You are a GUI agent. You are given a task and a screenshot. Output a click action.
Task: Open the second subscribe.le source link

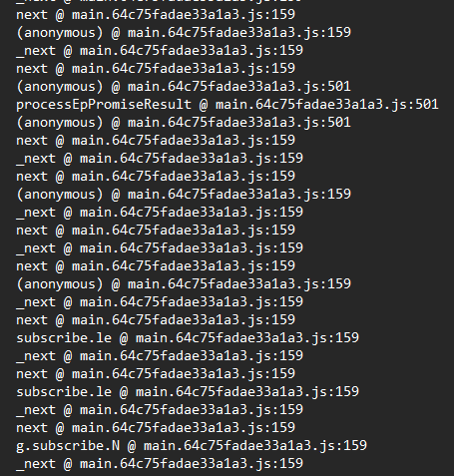click(247, 392)
